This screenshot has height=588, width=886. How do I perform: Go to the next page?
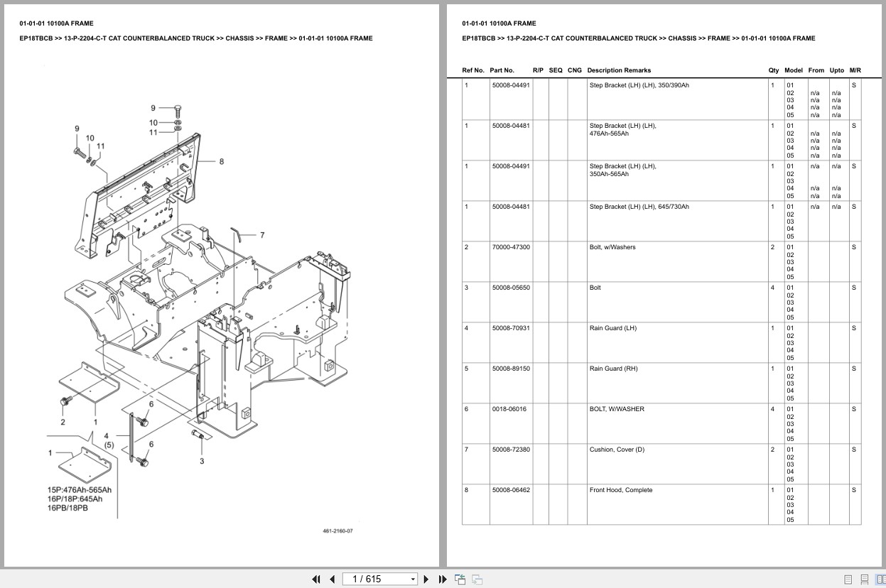point(426,579)
